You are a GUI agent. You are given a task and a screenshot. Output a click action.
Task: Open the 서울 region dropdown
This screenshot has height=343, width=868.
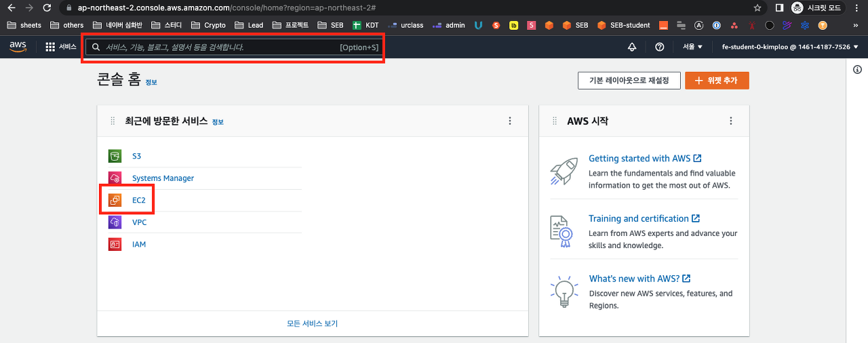692,47
